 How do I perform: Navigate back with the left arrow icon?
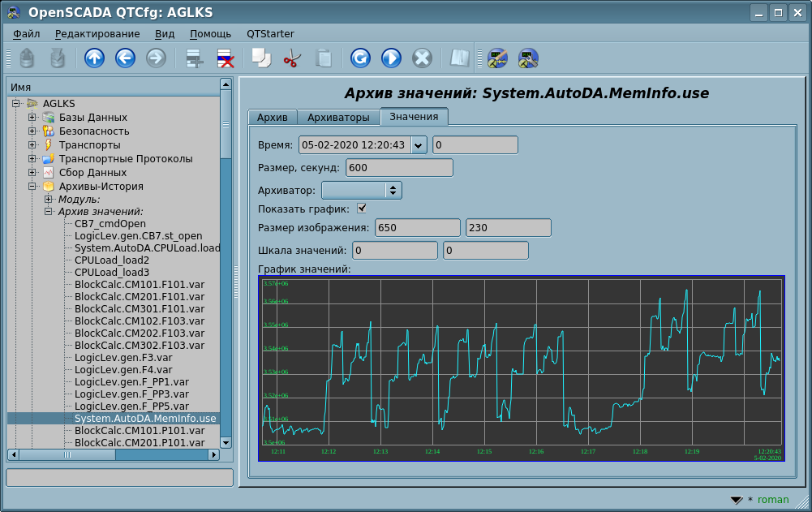pyautogui.click(x=125, y=58)
